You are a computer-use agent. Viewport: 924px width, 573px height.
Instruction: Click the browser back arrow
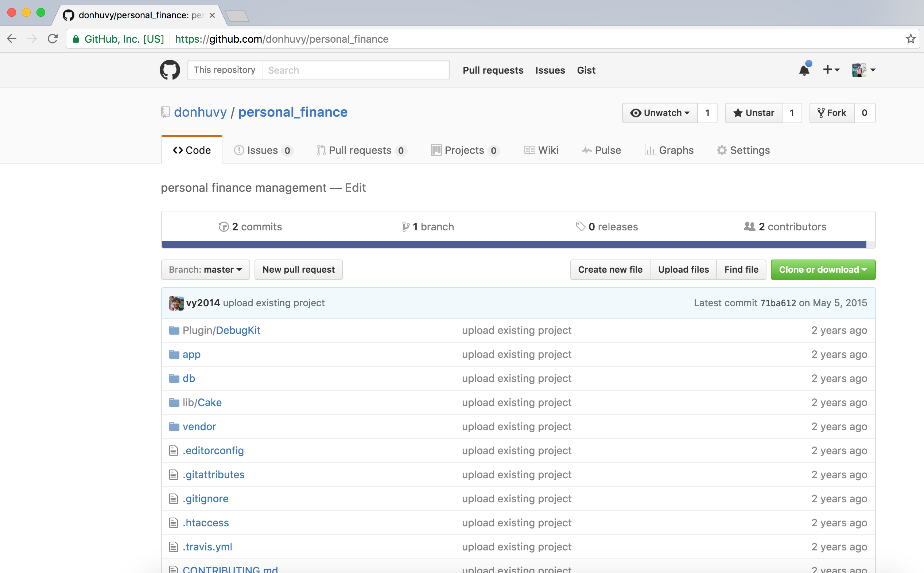coord(12,39)
